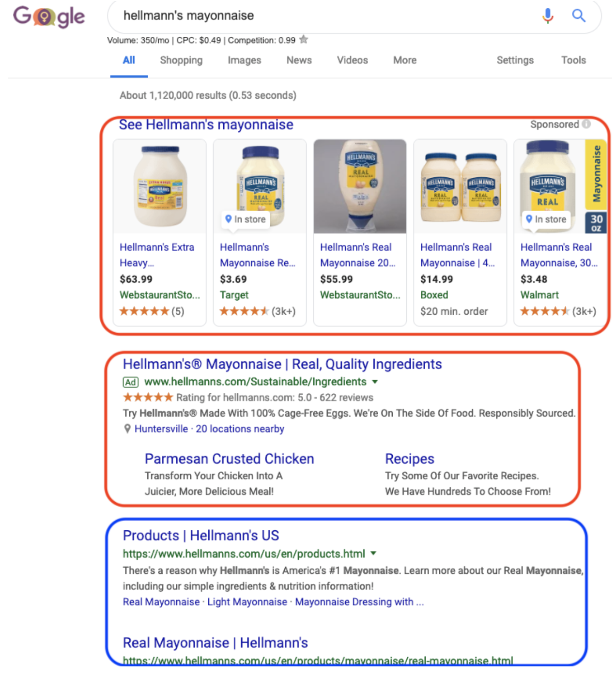
Task: Expand the arrow next to products.html URL
Action: click(x=373, y=554)
